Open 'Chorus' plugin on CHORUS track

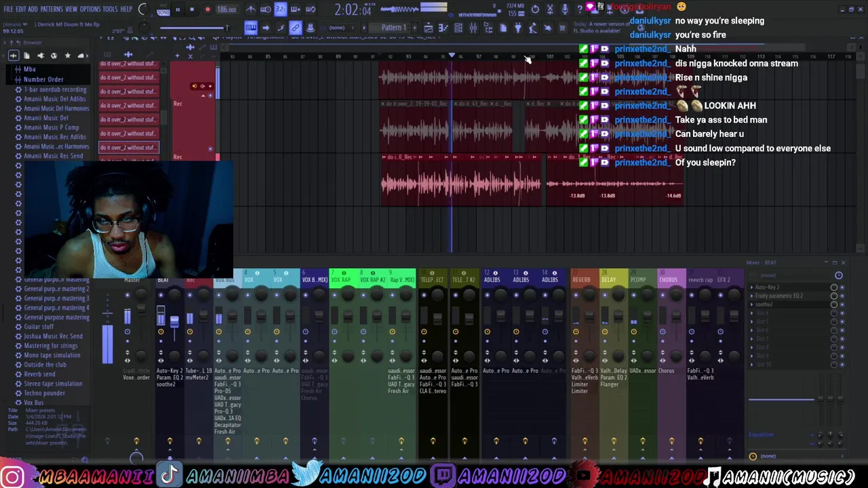(667, 371)
